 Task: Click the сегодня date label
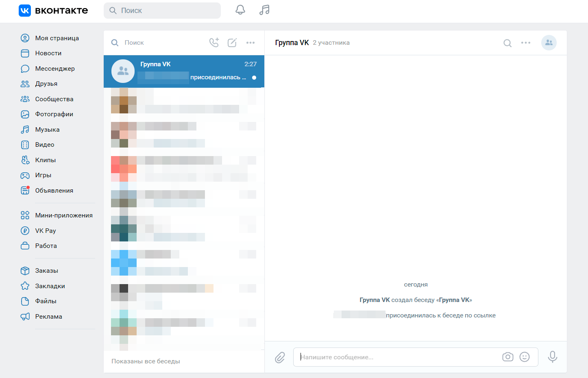[x=416, y=285]
